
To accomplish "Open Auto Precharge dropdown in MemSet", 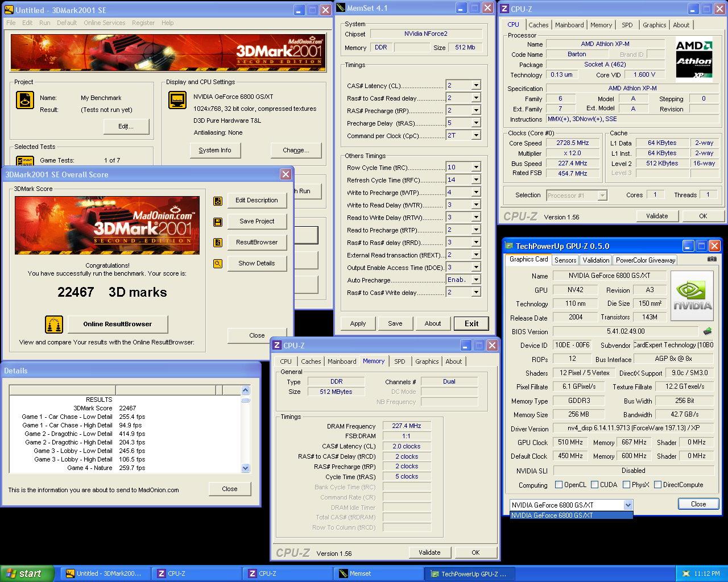I will coord(476,280).
